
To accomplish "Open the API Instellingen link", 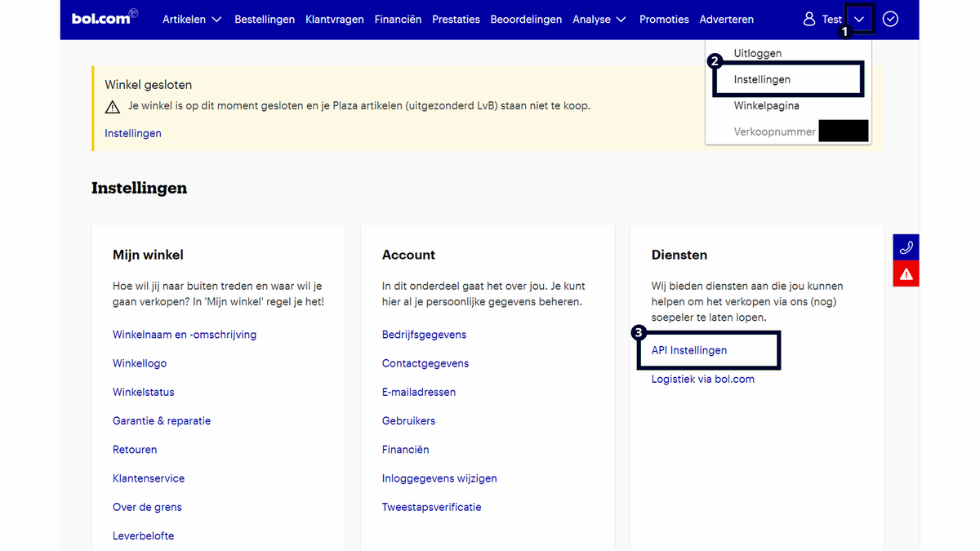I will pyautogui.click(x=689, y=350).
